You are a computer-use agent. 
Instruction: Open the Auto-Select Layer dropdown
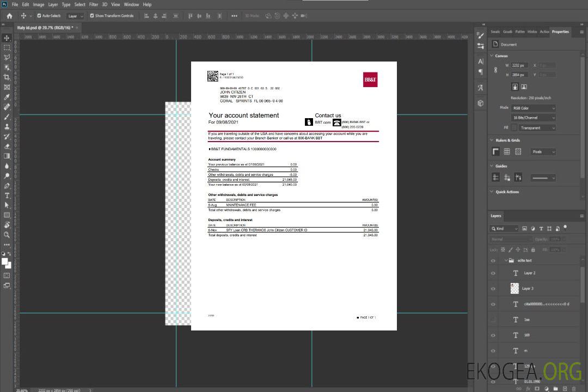(75, 16)
